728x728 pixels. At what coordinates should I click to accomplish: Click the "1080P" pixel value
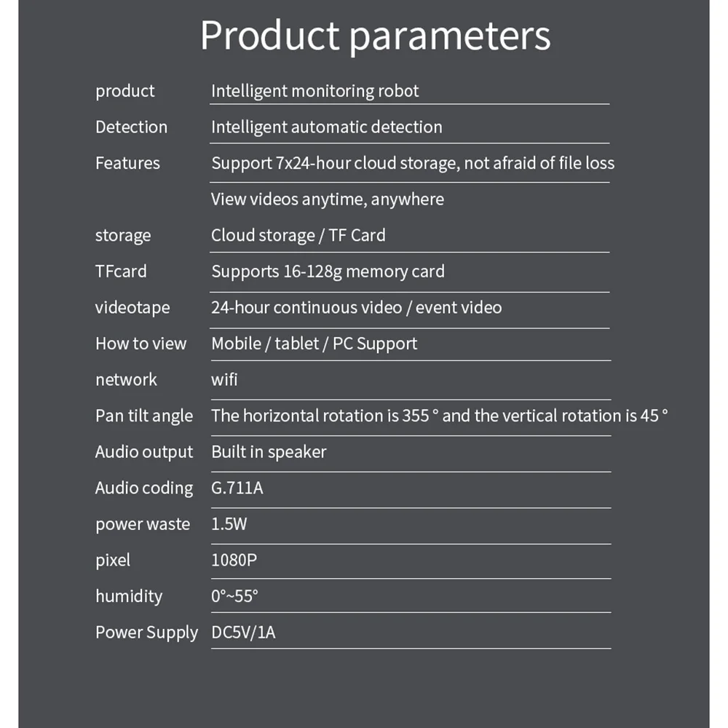coord(234,560)
